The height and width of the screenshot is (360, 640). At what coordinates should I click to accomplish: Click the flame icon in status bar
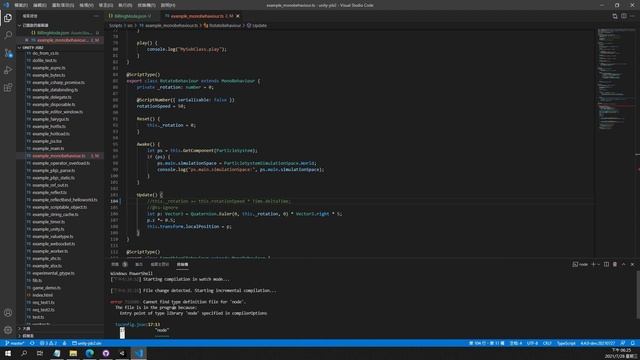pos(64,343)
